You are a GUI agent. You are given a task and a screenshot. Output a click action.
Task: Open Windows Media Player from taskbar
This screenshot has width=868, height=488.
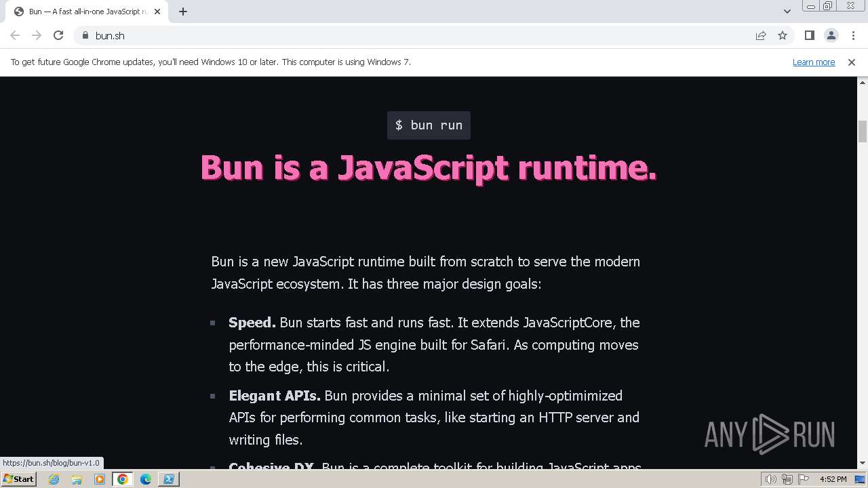(x=100, y=479)
